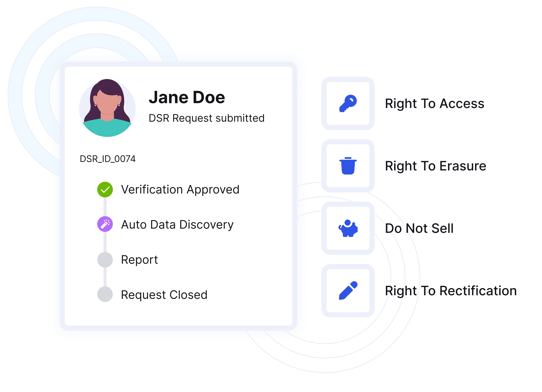Select the Right To Erasure label
This screenshot has height=392, width=542.
click(x=435, y=166)
